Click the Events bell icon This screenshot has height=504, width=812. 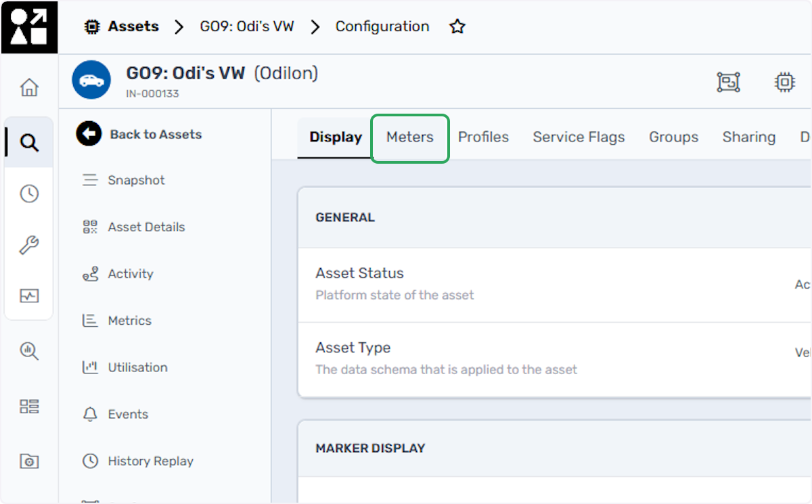(90, 414)
